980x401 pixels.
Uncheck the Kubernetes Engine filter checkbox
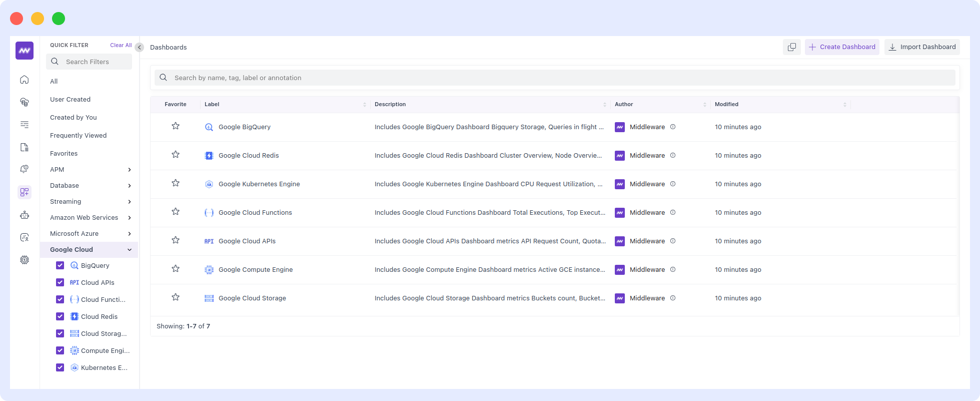[x=60, y=367]
